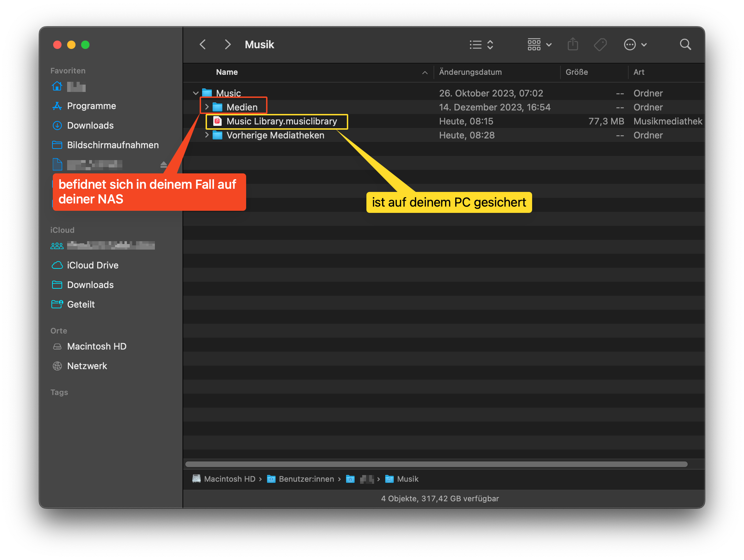Open the Music Library.musiclibrary file
Image resolution: width=744 pixels, height=560 pixels.
tap(281, 121)
